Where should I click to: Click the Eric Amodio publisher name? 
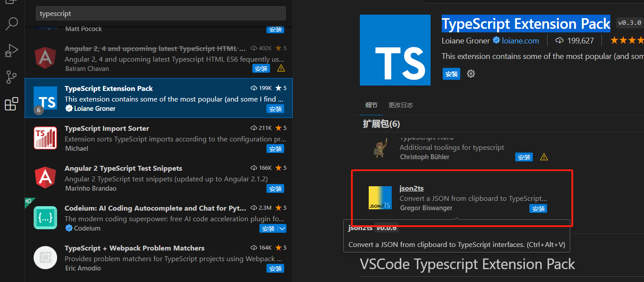83,268
